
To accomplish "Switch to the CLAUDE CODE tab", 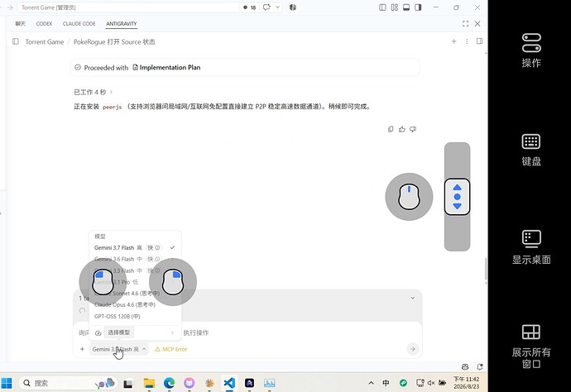I will click(79, 24).
